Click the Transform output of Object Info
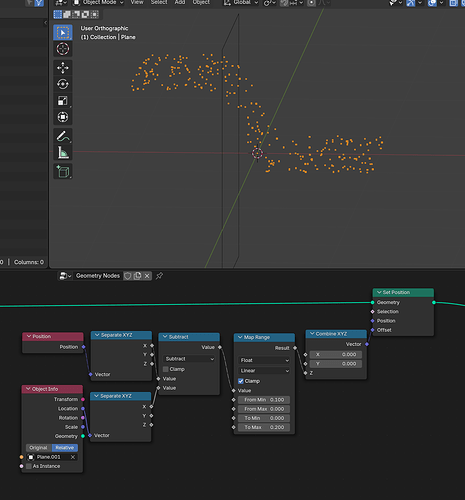465x500 pixels. pyautogui.click(x=83, y=399)
